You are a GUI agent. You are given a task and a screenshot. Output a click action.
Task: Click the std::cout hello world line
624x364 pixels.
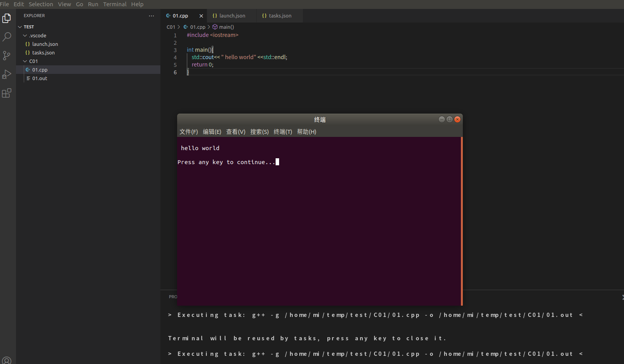[239, 57]
